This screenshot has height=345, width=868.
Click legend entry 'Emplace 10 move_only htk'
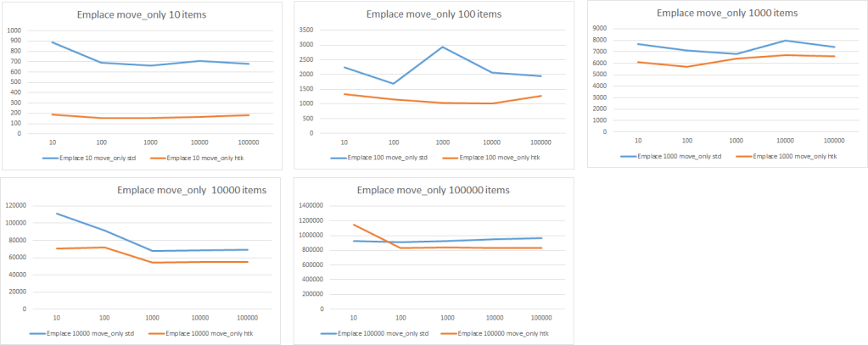[x=207, y=158]
